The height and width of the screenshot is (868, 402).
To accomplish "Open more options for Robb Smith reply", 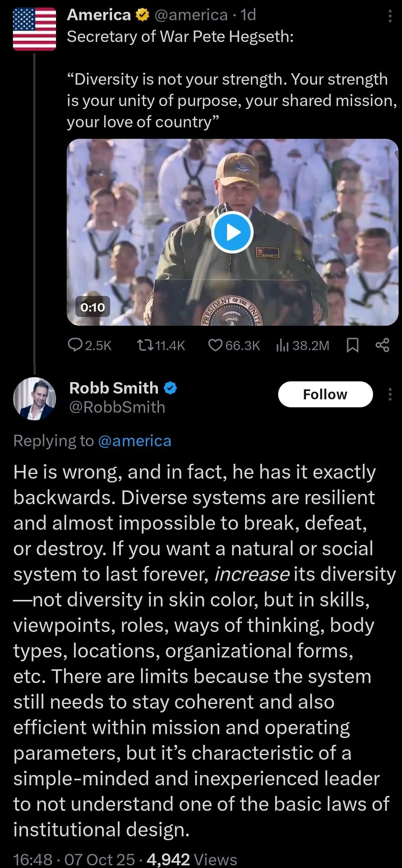I will 390,394.
